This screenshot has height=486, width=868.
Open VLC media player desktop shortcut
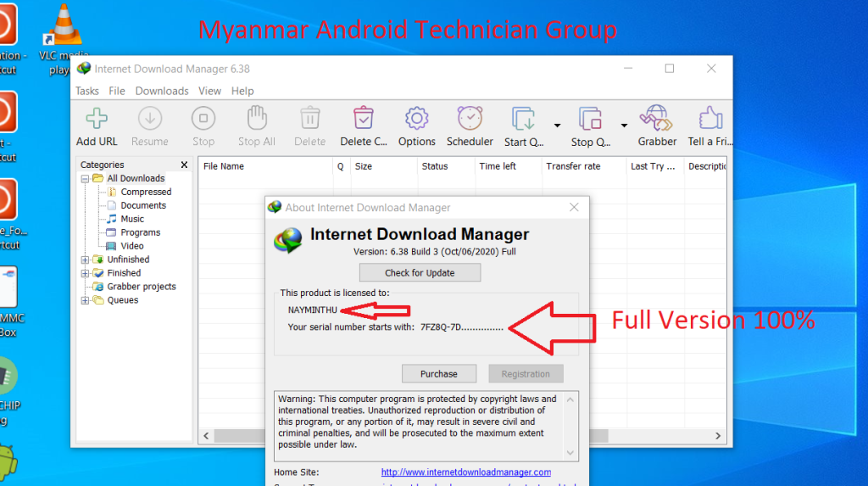(x=64, y=39)
